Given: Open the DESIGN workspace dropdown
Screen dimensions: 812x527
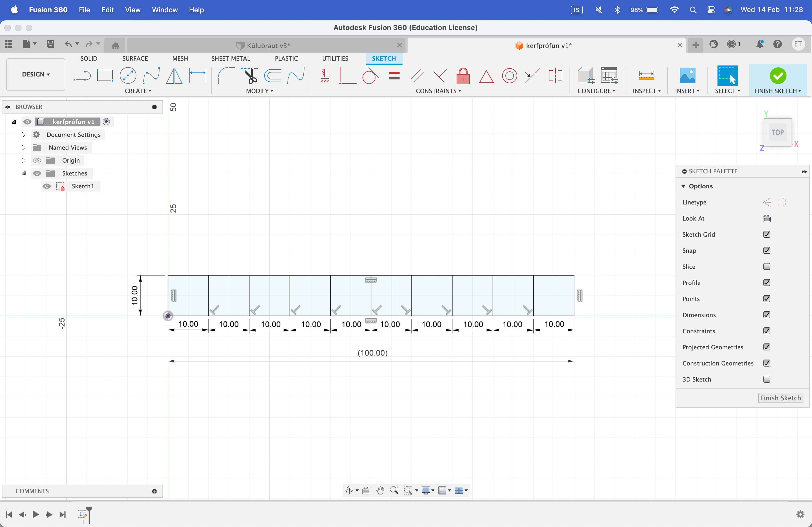Looking at the screenshot, I should [36, 74].
